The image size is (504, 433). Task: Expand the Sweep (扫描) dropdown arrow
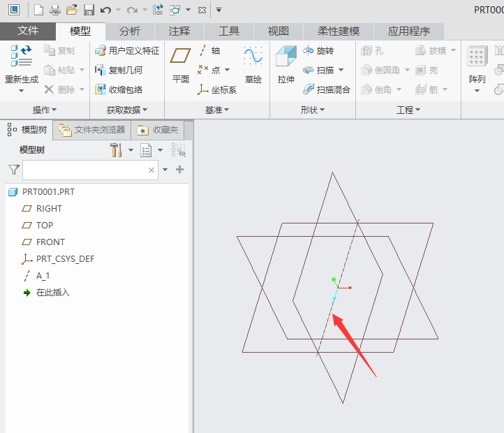pos(341,70)
